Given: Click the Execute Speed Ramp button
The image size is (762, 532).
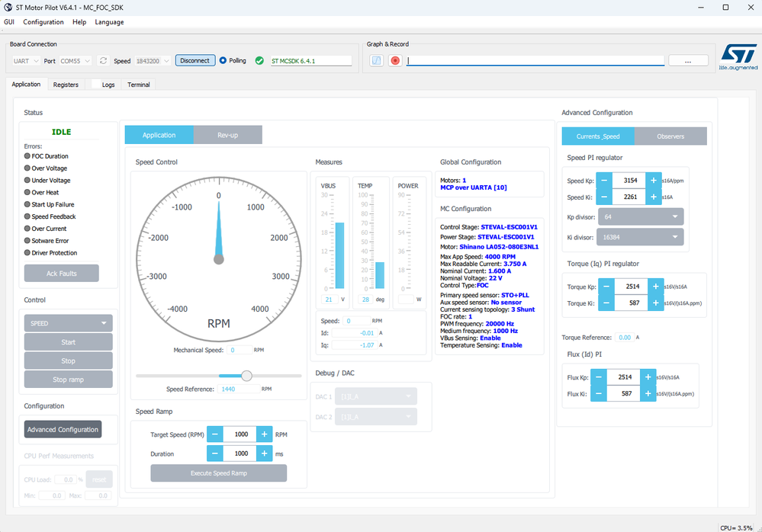Looking at the screenshot, I should click(219, 473).
